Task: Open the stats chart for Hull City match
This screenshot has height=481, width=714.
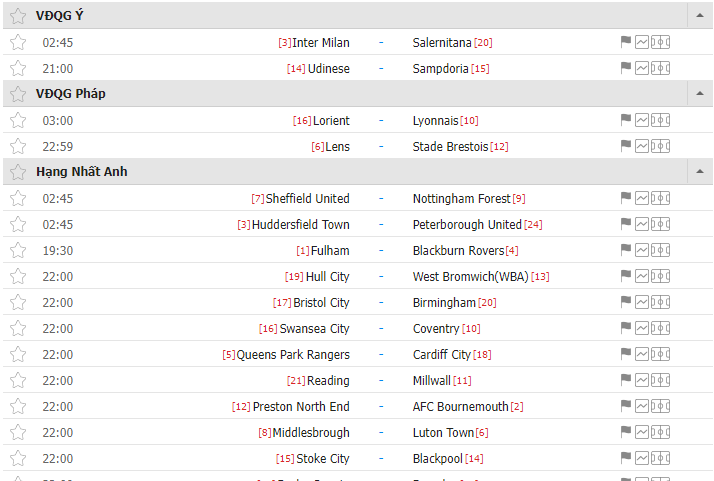Action: [642, 276]
